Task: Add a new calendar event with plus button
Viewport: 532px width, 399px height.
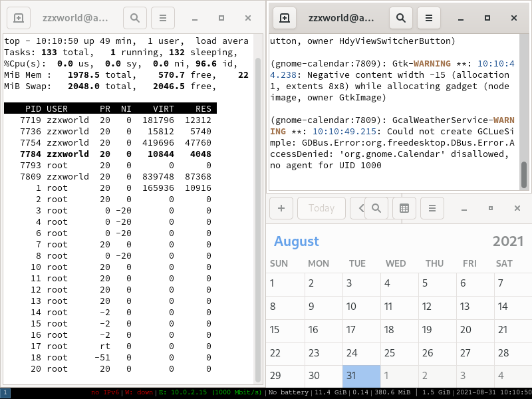Action: coord(281,208)
